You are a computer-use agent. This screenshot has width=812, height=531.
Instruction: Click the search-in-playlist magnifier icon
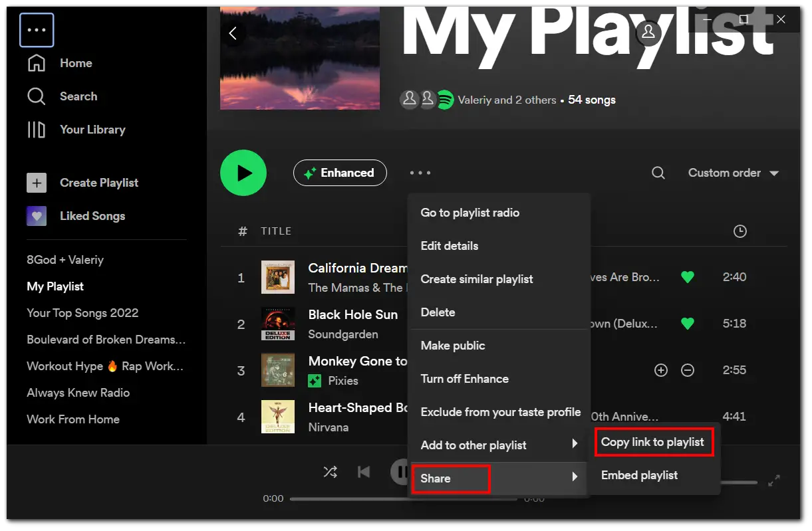pyautogui.click(x=658, y=173)
